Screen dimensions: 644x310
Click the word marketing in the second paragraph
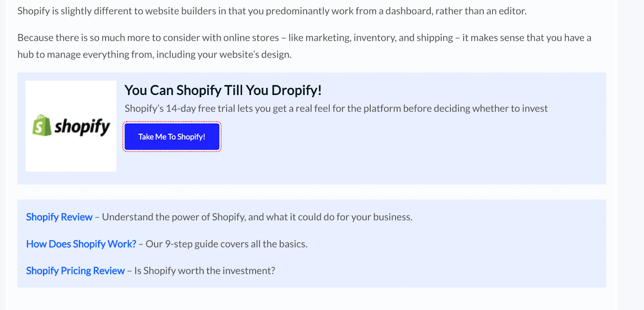(x=328, y=38)
